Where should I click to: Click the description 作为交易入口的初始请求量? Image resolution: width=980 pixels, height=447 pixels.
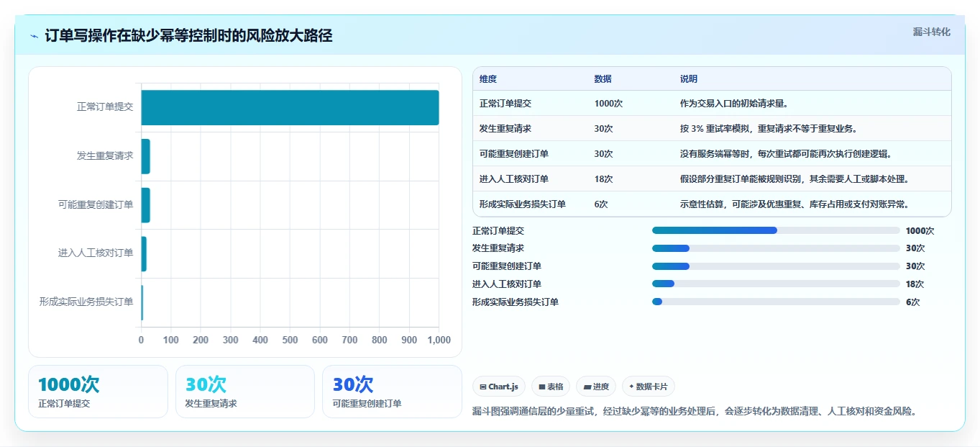click(734, 104)
